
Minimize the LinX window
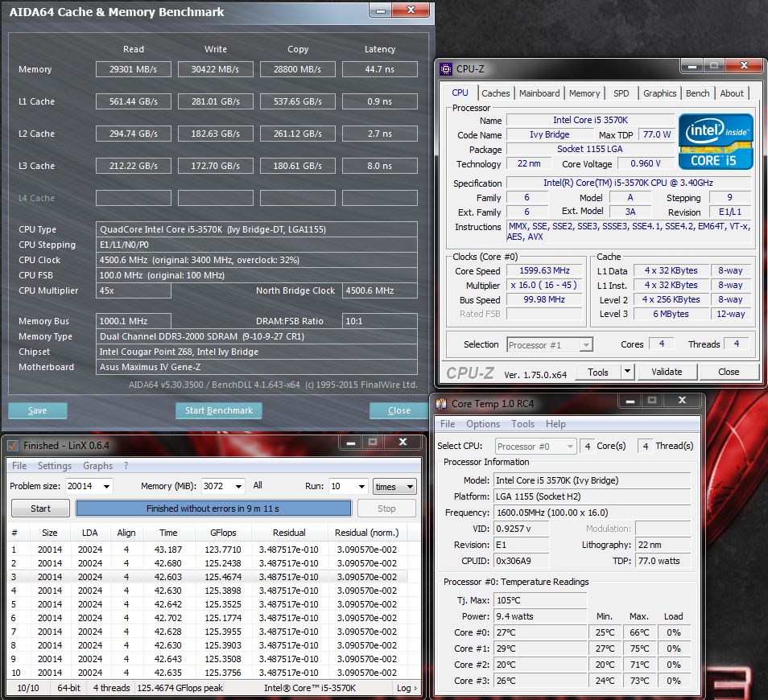coord(351,443)
